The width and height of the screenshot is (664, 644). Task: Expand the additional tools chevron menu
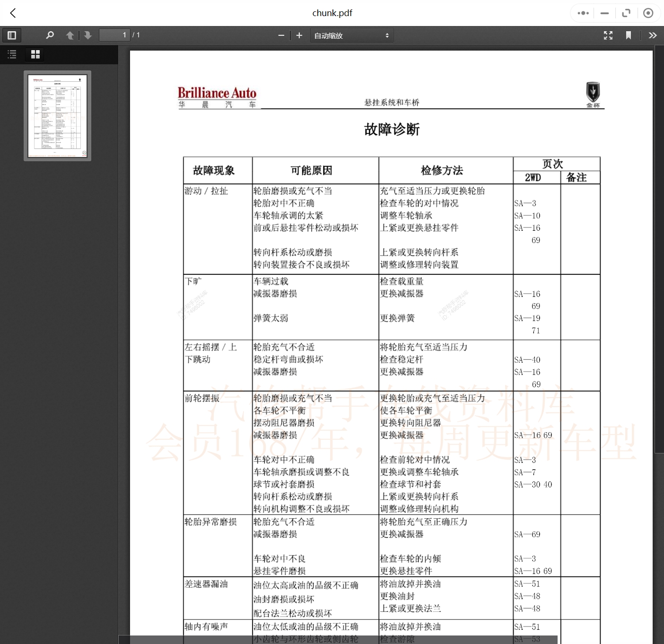(x=653, y=35)
